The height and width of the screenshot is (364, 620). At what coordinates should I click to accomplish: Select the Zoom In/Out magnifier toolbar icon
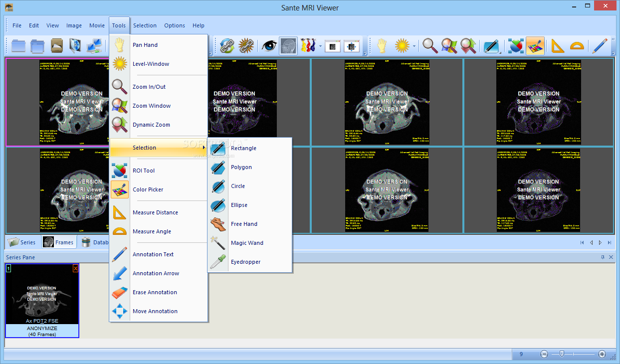coord(430,46)
